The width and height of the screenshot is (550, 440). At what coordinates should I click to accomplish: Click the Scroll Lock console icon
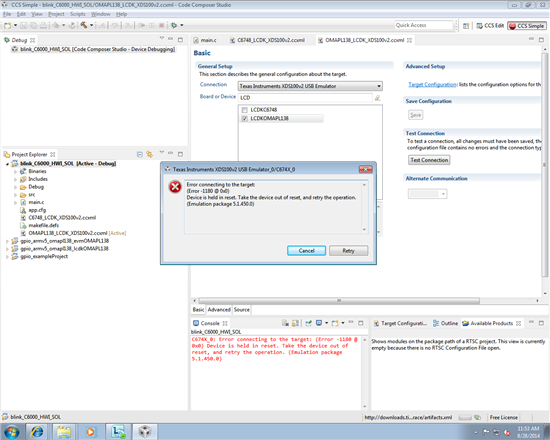click(x=295, y=323)
